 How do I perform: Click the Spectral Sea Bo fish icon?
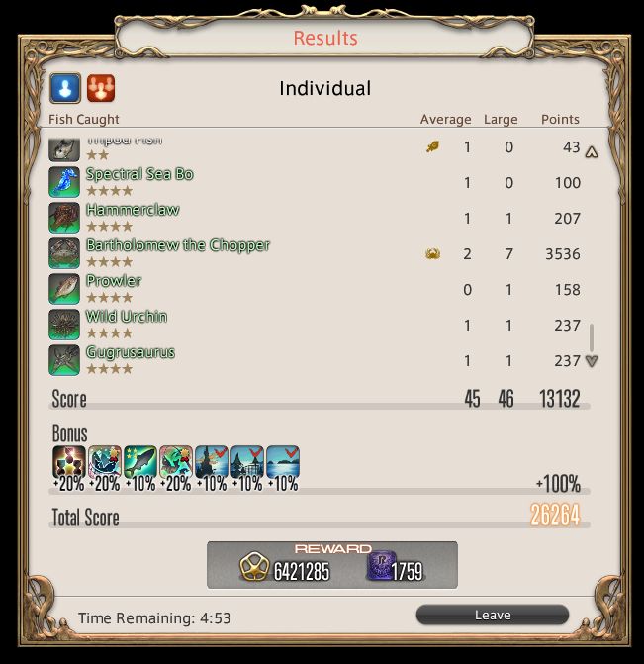(64, 182)
